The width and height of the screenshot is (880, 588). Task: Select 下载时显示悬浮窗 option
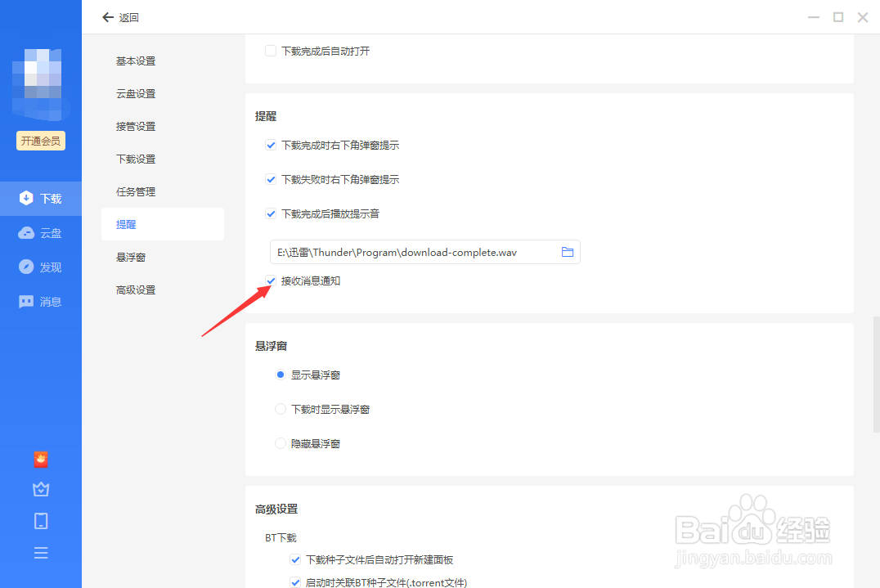tap(281, 409)
